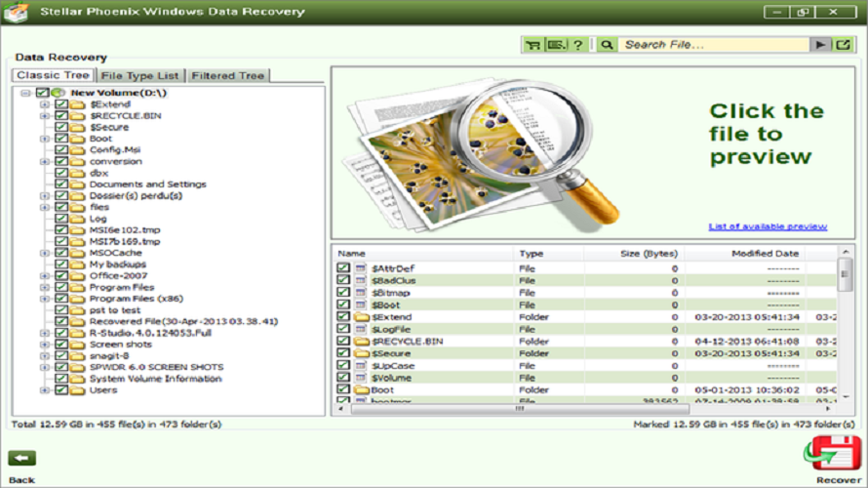Uncheck the $RECYCLE.BIN tree checkbox
The width and height of the screenshot is (868, 488).
(61, 116)
